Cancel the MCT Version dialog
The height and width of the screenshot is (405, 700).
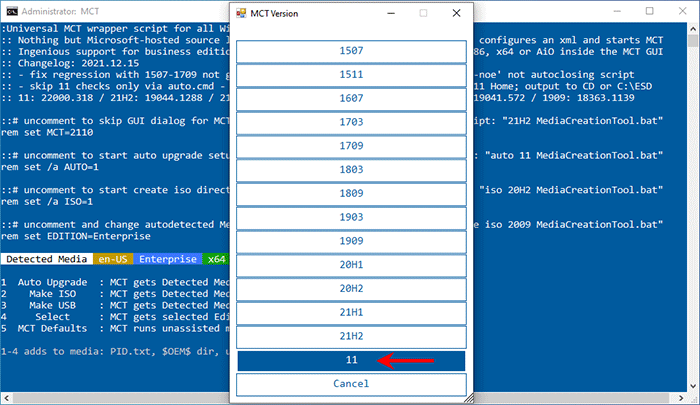(x=351, y=384)
